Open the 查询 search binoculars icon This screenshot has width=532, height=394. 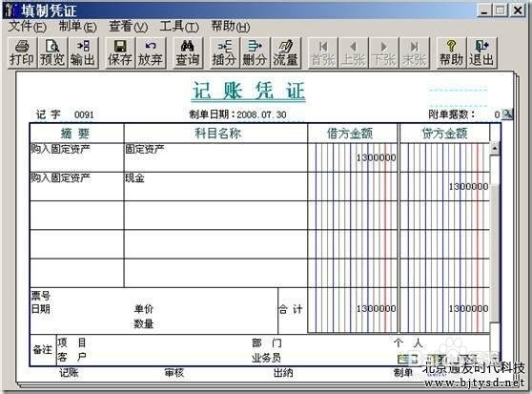pos(188,53)
